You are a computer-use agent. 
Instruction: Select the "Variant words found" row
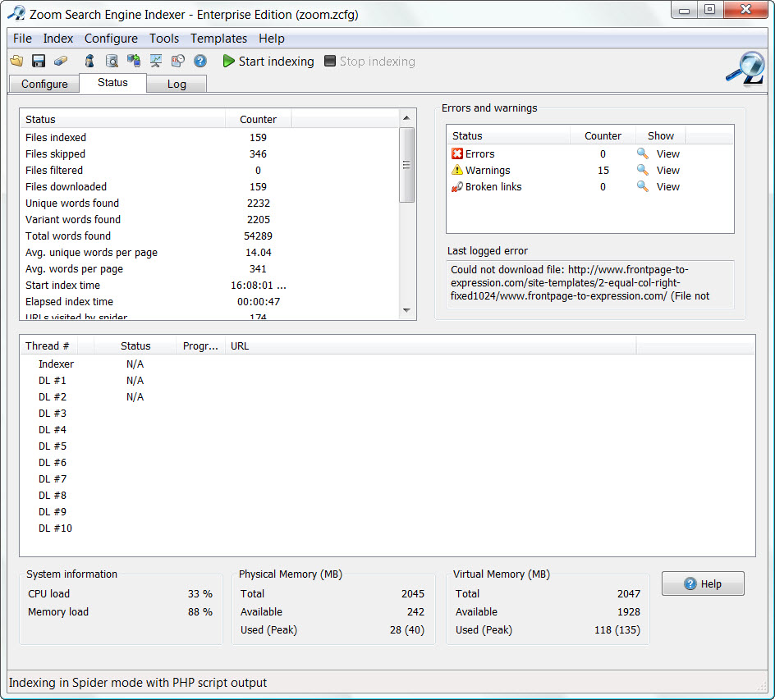209,219
